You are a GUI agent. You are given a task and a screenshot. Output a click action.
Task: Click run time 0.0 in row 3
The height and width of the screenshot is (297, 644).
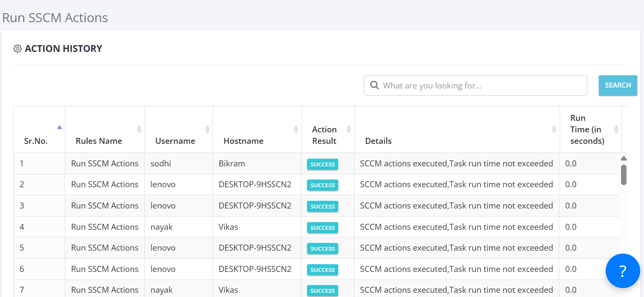coord(571,206)
